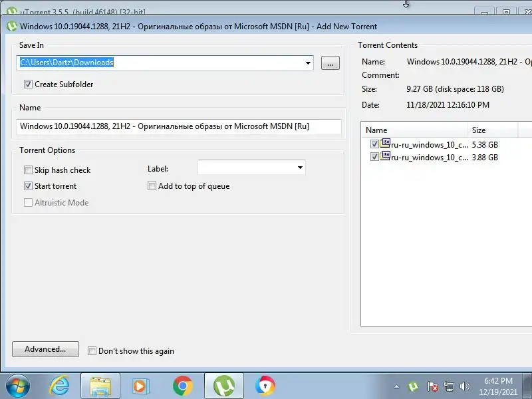This screenshot has height=399, width=532.
Task: Click torrent name in Torrent Contents
Action: click(x=469, y=62)
